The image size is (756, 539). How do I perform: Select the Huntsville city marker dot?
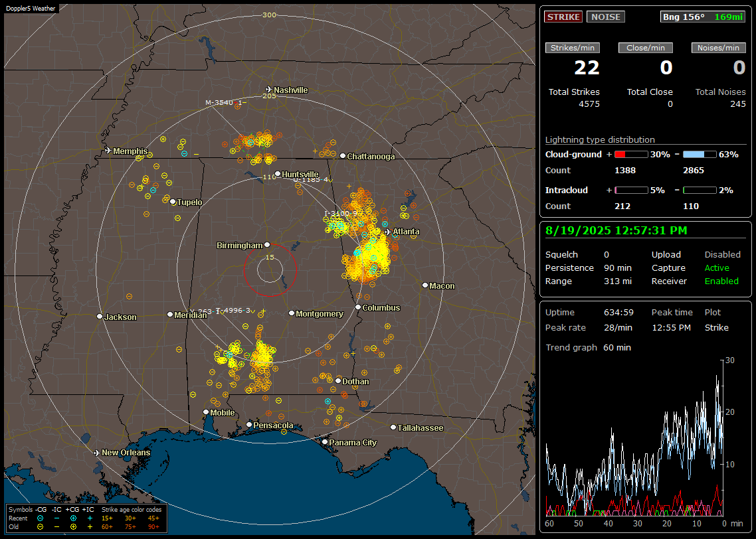278,174
